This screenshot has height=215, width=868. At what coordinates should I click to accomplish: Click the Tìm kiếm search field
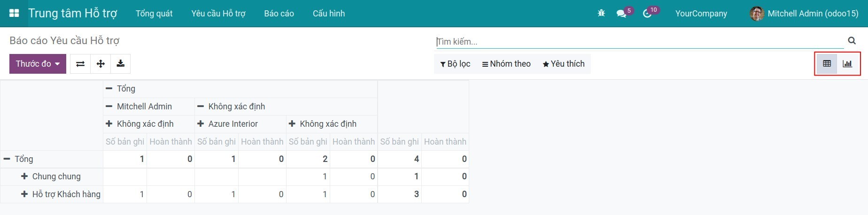(640, 42)
